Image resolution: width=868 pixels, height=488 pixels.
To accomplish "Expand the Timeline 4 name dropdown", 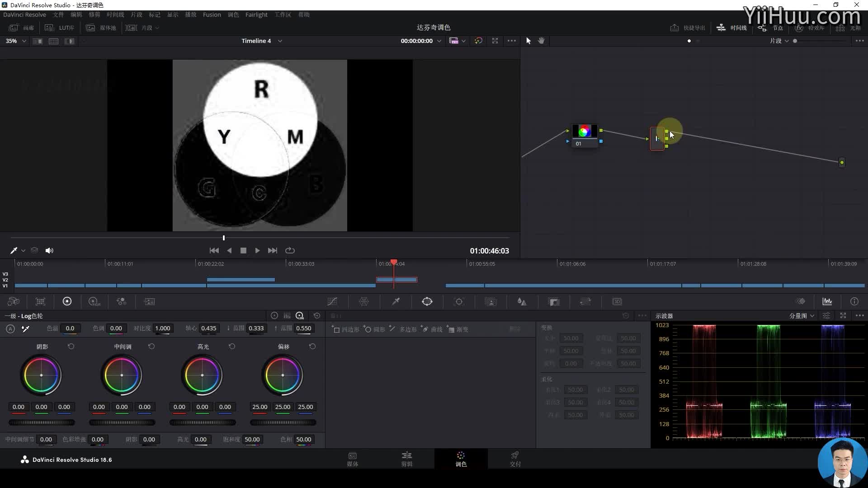I will pos(280,41).
